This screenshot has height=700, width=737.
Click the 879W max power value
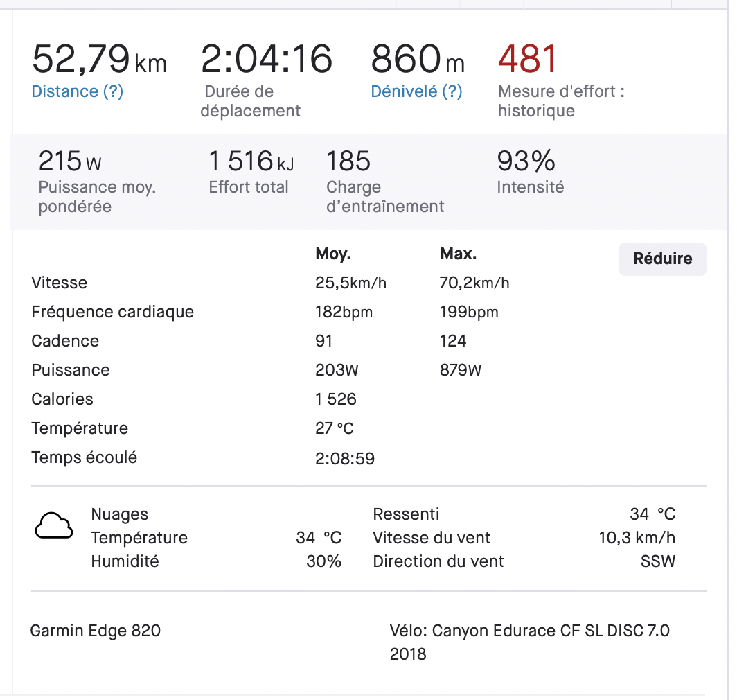pos(460,370)
